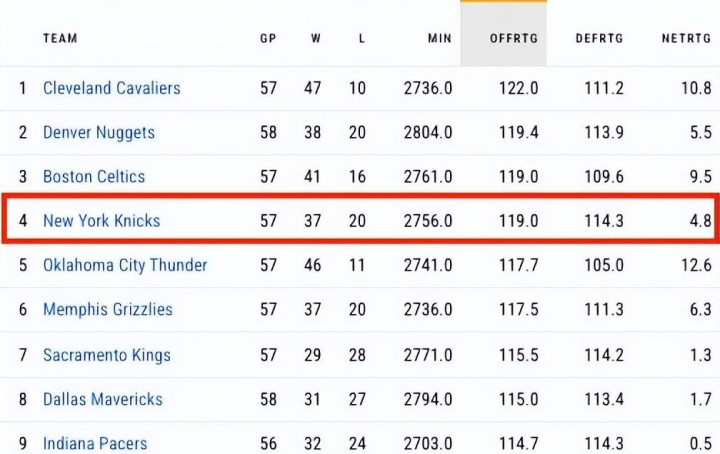720x454 pixels.
Task: Open the Denver Nuggets team page
Action: pos(98,132)
